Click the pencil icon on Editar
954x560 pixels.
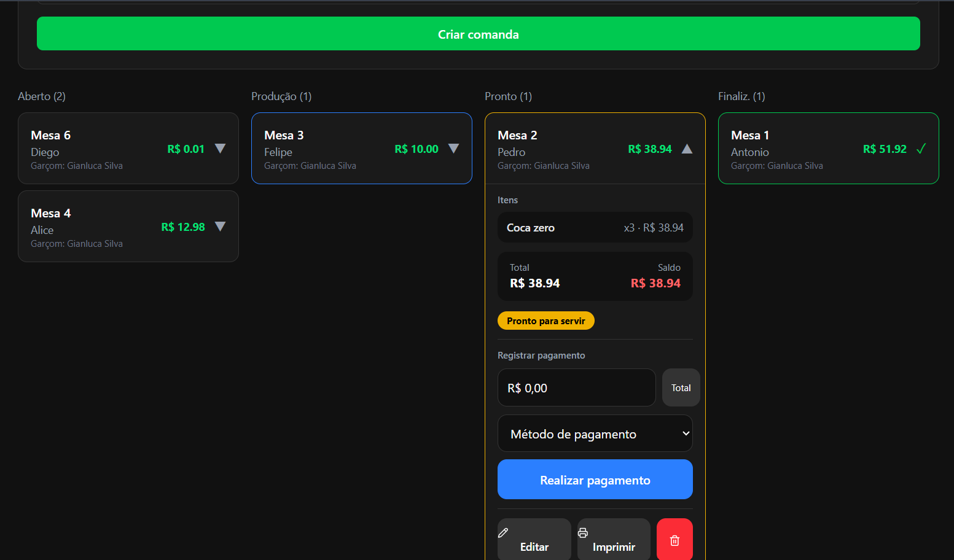pyautogui.click(x=503, y=533)
